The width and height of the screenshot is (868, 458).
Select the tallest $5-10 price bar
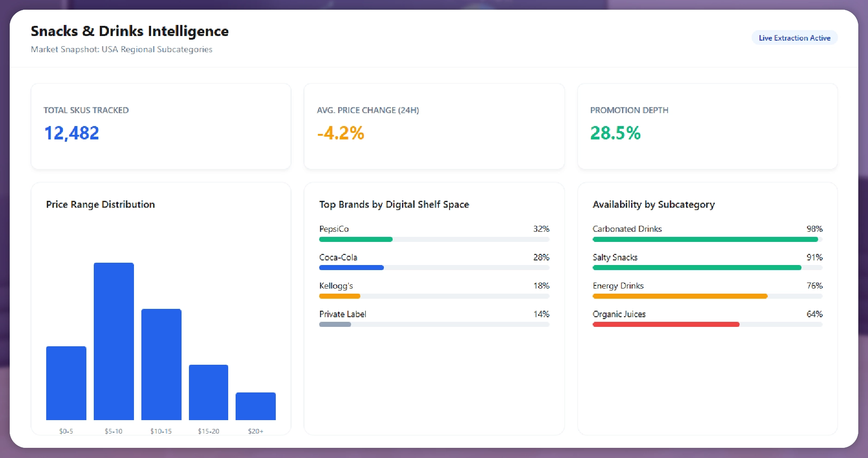coord(114,341)
